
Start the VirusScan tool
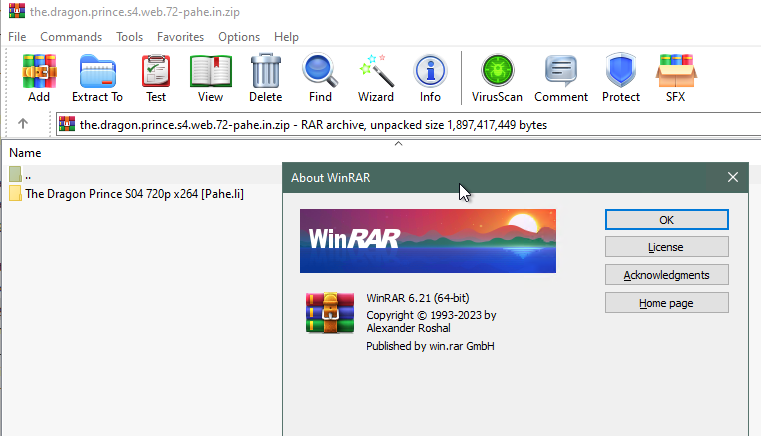497,78
